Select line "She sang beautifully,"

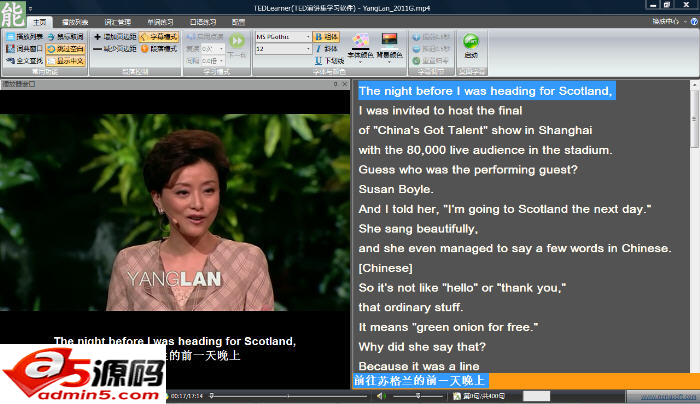point(418,229)
